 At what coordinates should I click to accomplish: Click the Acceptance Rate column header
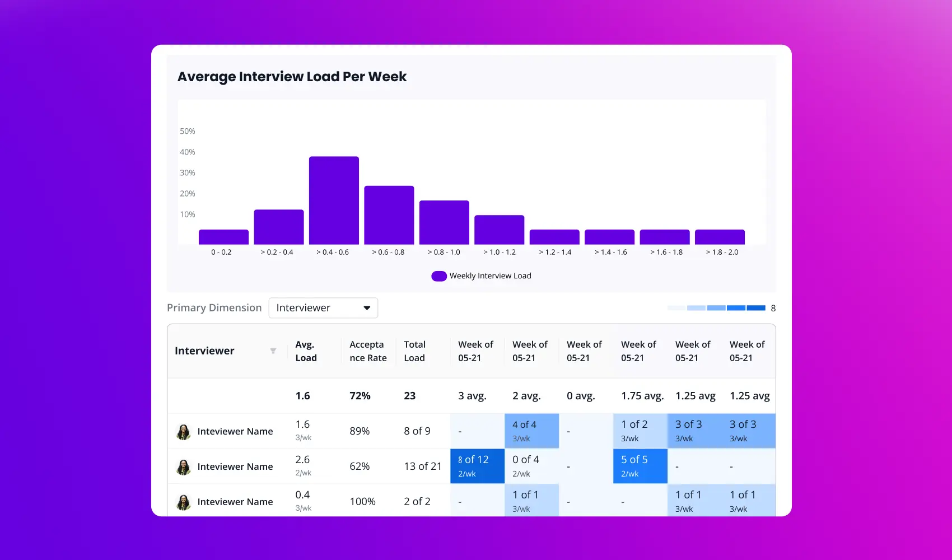[368, 351]
